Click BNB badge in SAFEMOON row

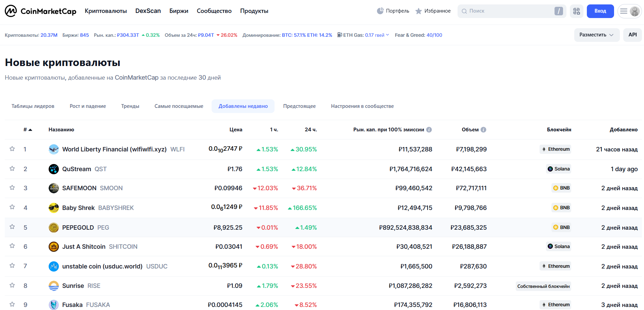[x=561, y=188]
